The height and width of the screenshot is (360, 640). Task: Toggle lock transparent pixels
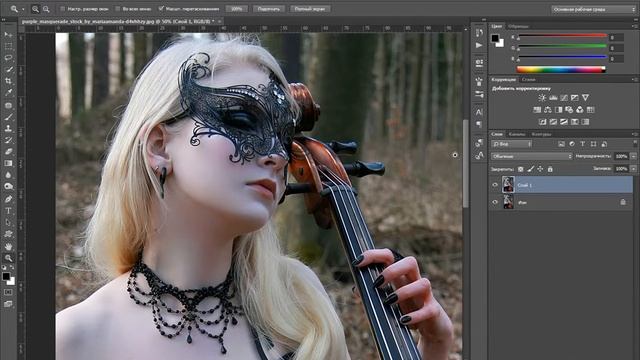pos(520,169)
